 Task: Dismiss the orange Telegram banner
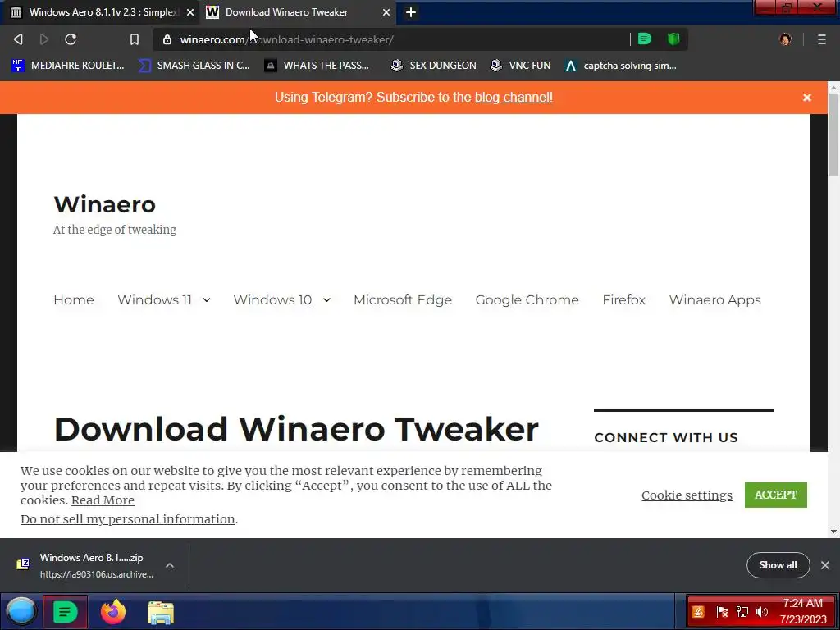(807, 98)
